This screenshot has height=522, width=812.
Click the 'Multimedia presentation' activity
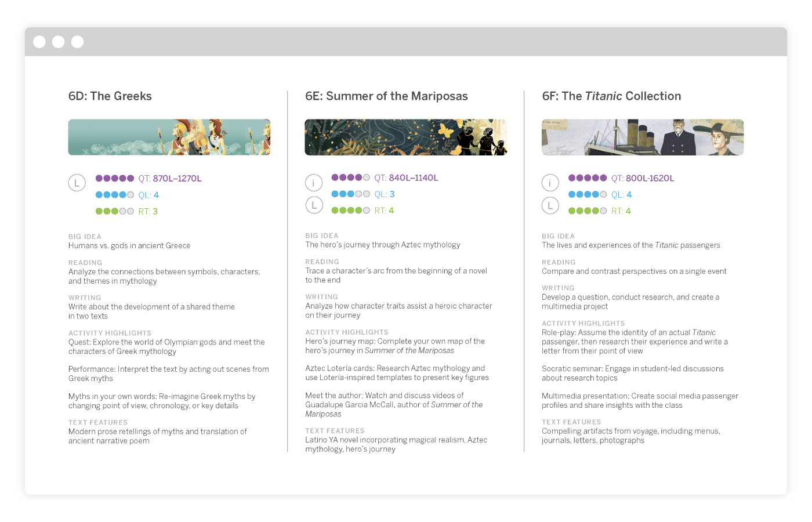[640, 401]
